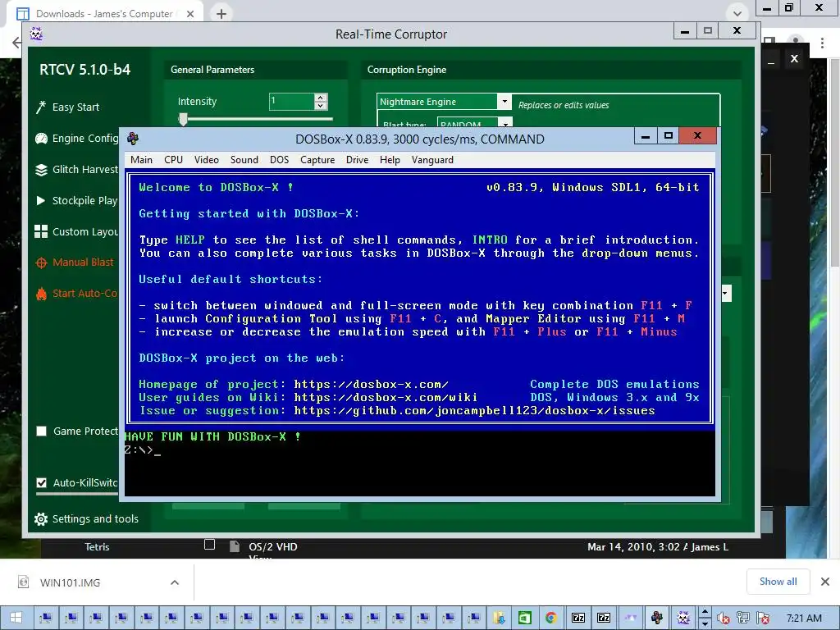Open Custom Layout grid icon

click(41, 231)
